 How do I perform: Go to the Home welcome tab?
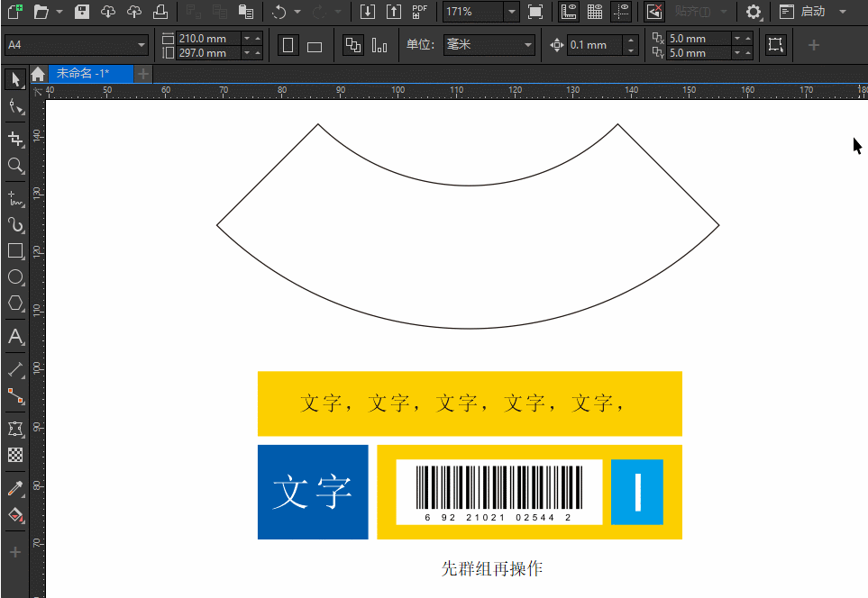click(x=38, y=74)
